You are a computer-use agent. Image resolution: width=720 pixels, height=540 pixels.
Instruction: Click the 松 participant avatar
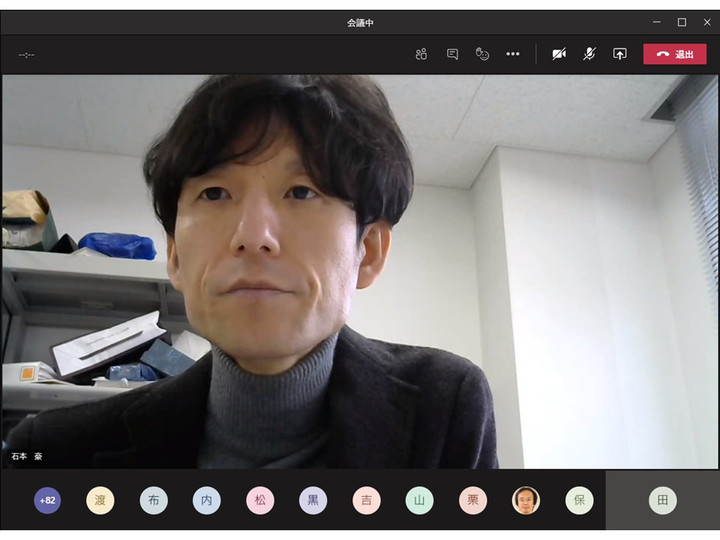pyautogui.click(x=260, y=500)
